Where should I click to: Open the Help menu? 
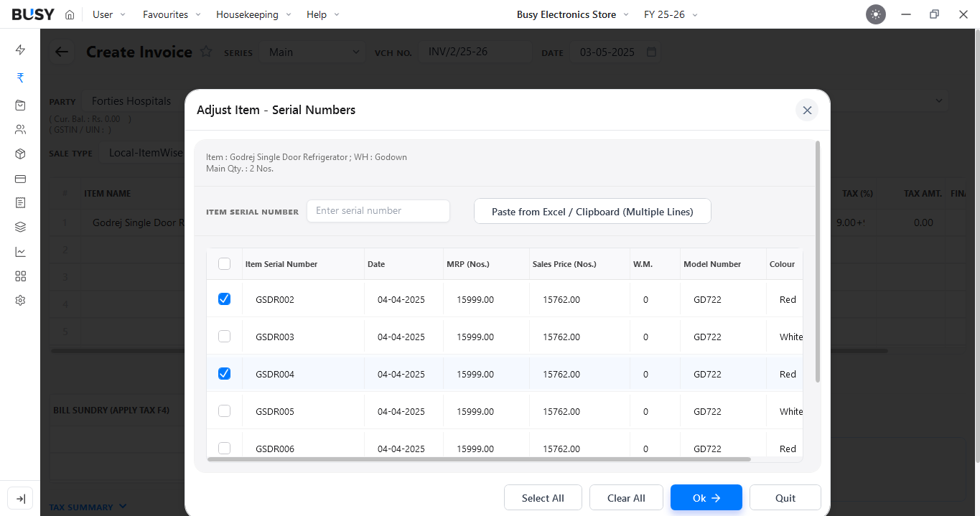point(323,14)
